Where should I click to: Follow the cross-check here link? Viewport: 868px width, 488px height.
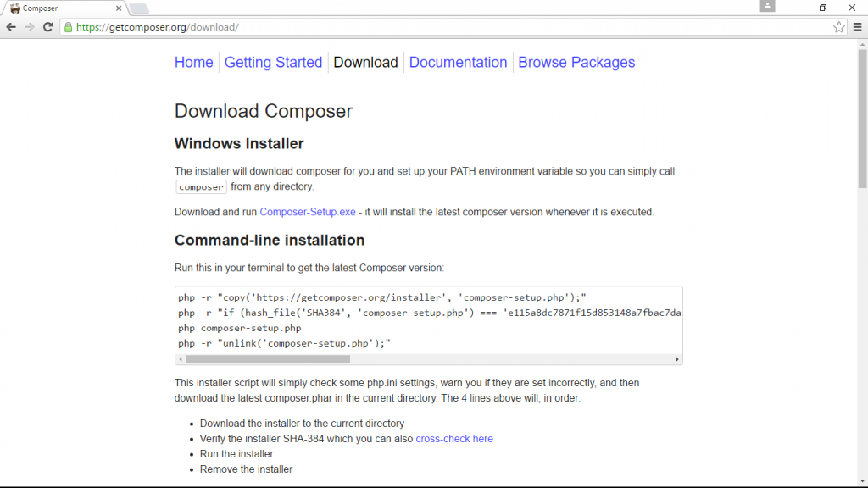454,439
